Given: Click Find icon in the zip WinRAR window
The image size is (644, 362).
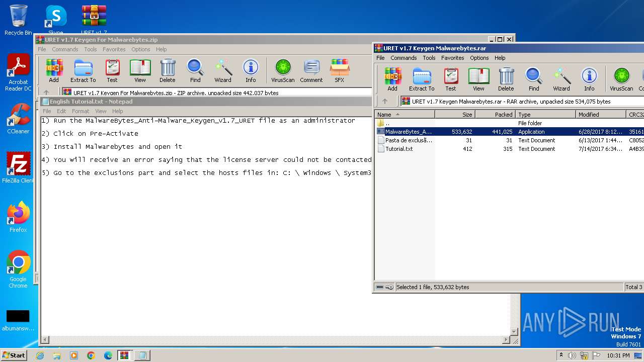Looking at the screenshot, I should pyautogui.click(x=195, y=71).
